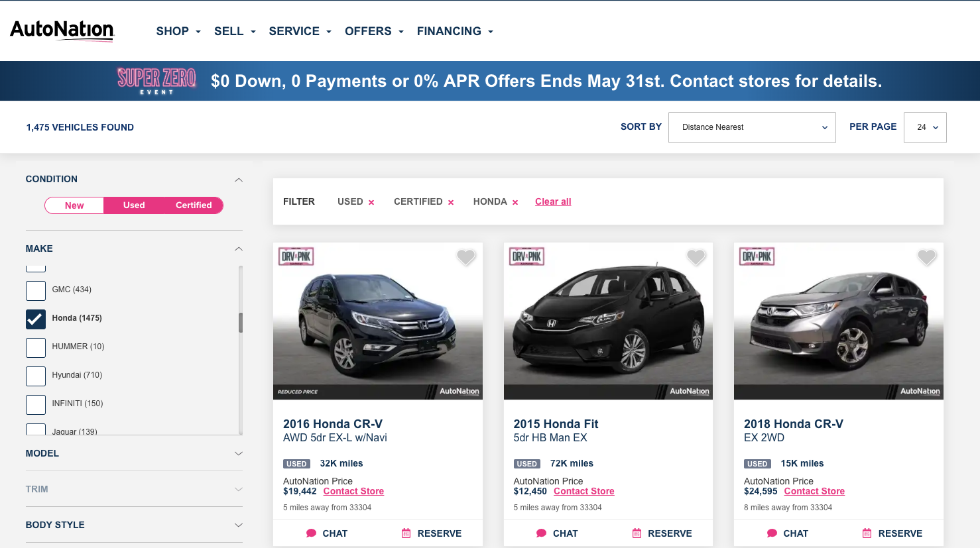Expand the Model filter section
The width and height of the screenshot is (980, 548).
134,453
